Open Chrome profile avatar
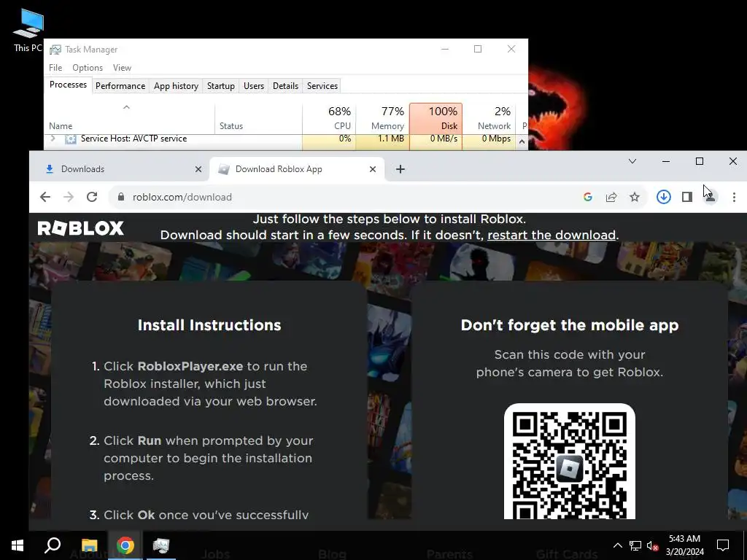The height and width of the screenshot is (560, 747). (x=711, y=197)
